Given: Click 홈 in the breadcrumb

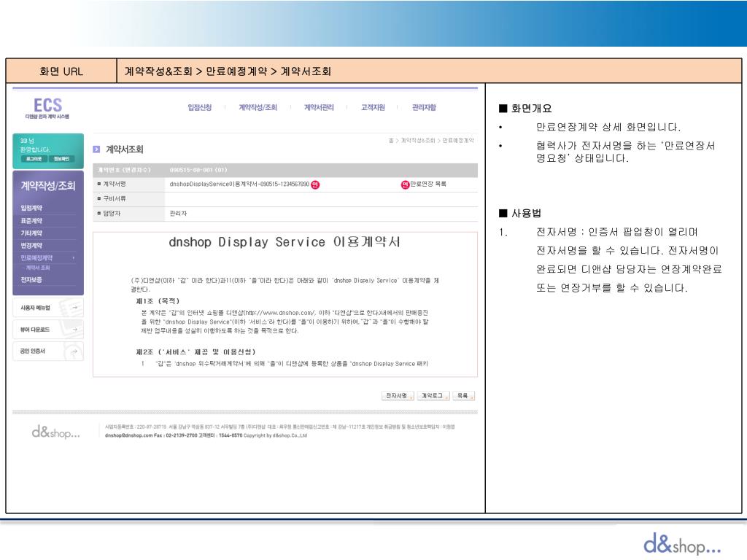Looking at the screenshot, I should [391, 141].
